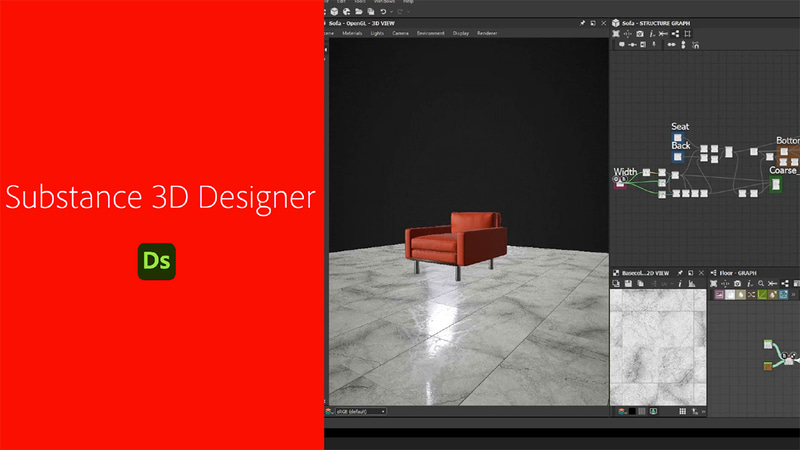The height and width of the screenshot is (450, 800).
Task: Click the Ds Substance 3D Designer logo
Action: 157,262
